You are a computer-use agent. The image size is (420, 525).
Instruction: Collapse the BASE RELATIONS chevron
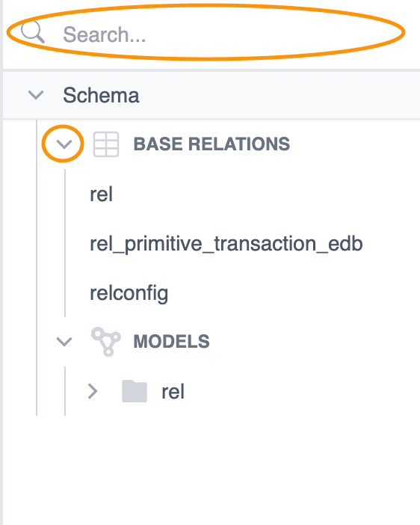pyautogui.click(x=64, y=144)
